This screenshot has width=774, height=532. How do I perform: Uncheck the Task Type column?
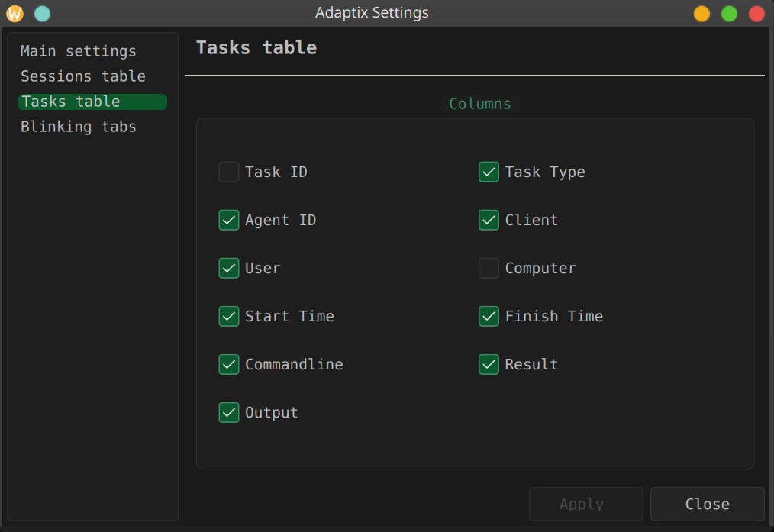(x=489, y=172)
